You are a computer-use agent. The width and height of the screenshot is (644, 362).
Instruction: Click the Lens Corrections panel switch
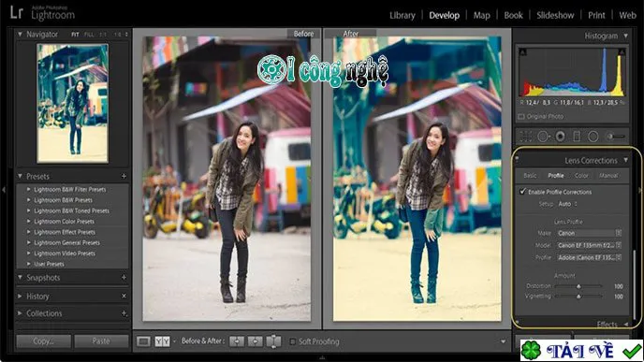click(517, 158)
